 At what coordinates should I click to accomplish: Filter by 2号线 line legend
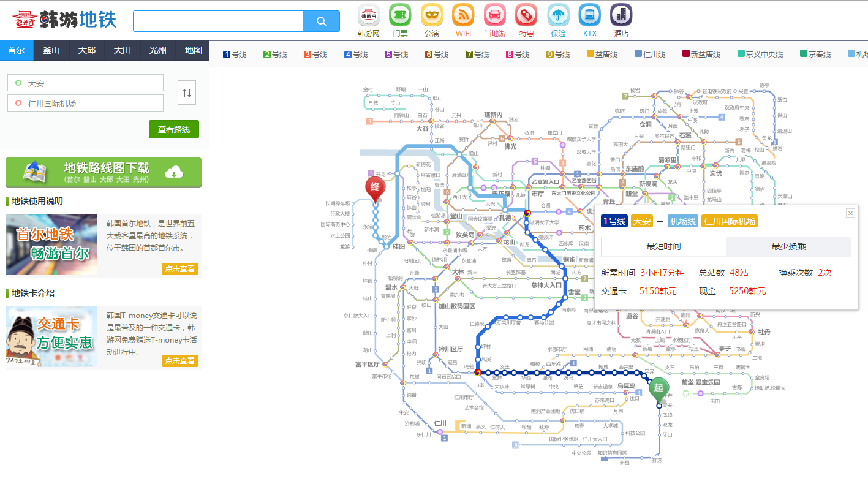click(x=275, y=55)
